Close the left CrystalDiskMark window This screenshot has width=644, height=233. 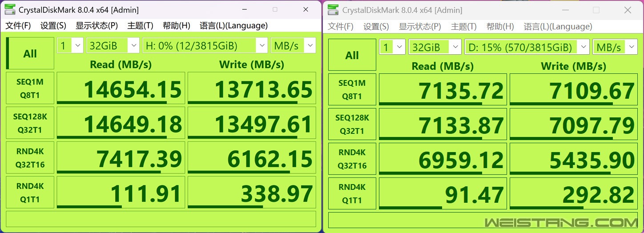(306, 9)
